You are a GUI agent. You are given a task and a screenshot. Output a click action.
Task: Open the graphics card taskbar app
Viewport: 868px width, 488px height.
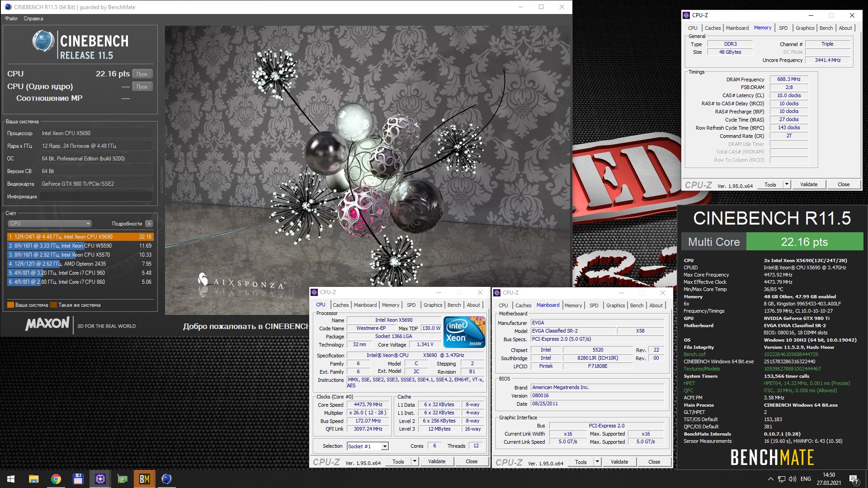(123, 479)
